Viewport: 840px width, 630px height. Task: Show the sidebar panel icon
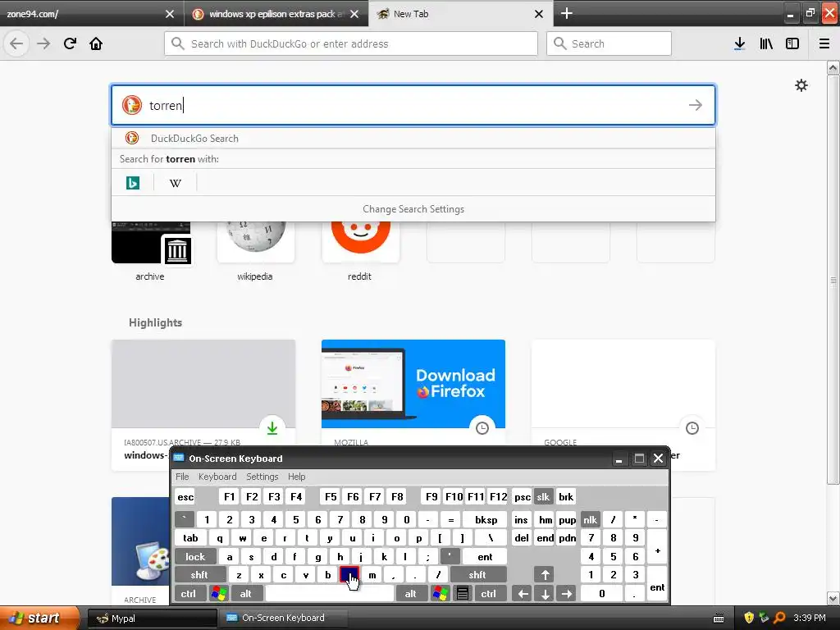[792, 43]
